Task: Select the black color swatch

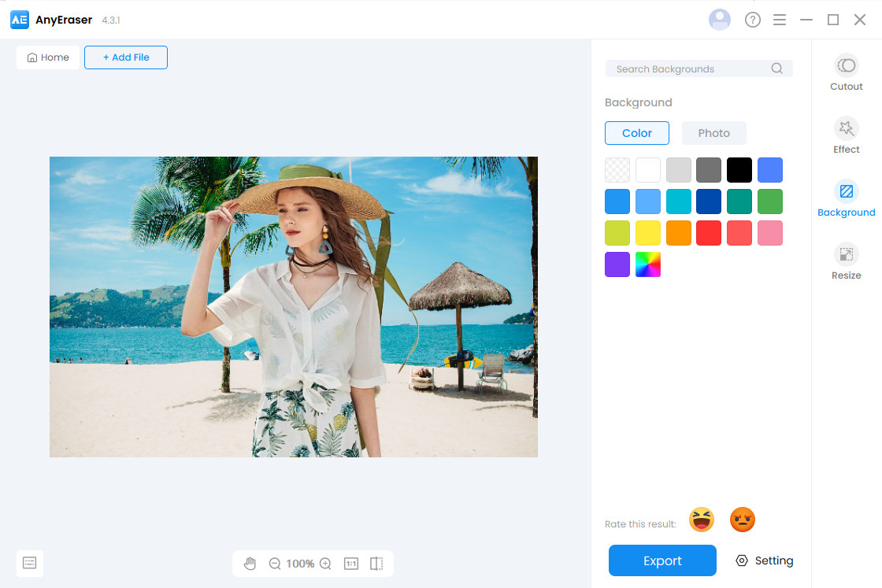Action: pyautogui.click(x=739, y=170)
